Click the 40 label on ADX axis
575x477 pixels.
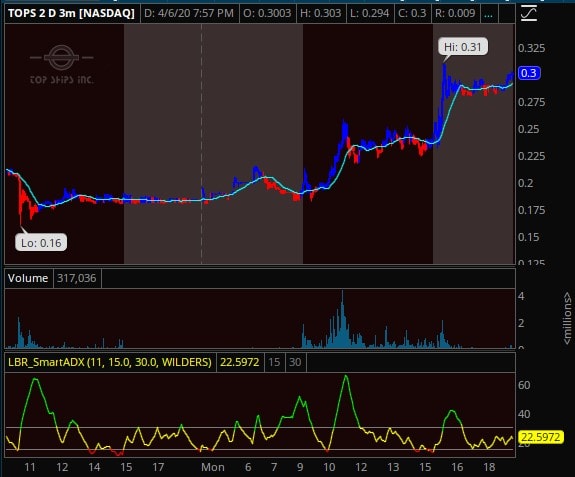pyautogui.click(x=524, y=414)
